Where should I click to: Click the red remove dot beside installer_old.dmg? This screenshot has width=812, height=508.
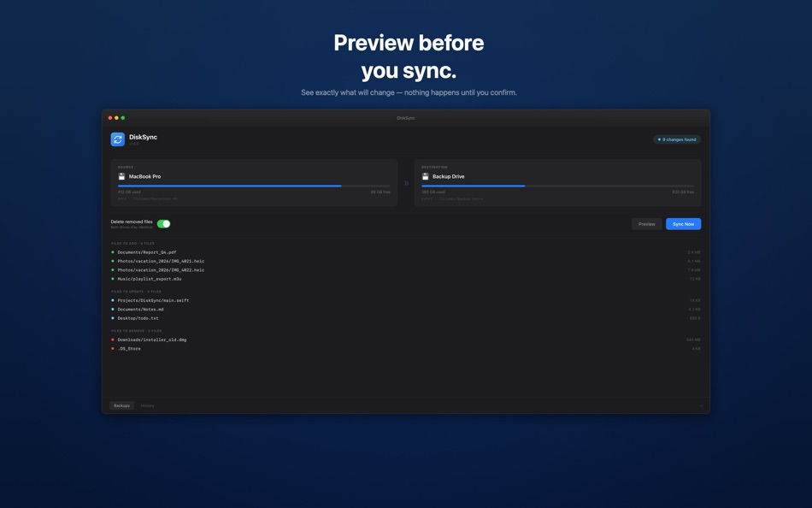click(x=113, y=339)
